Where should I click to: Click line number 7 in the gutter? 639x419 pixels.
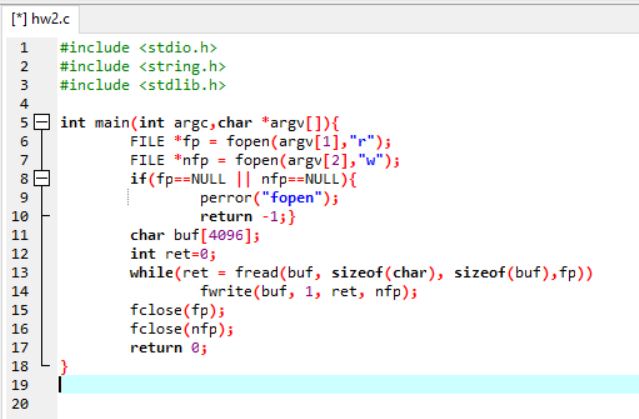pos(24,160)
